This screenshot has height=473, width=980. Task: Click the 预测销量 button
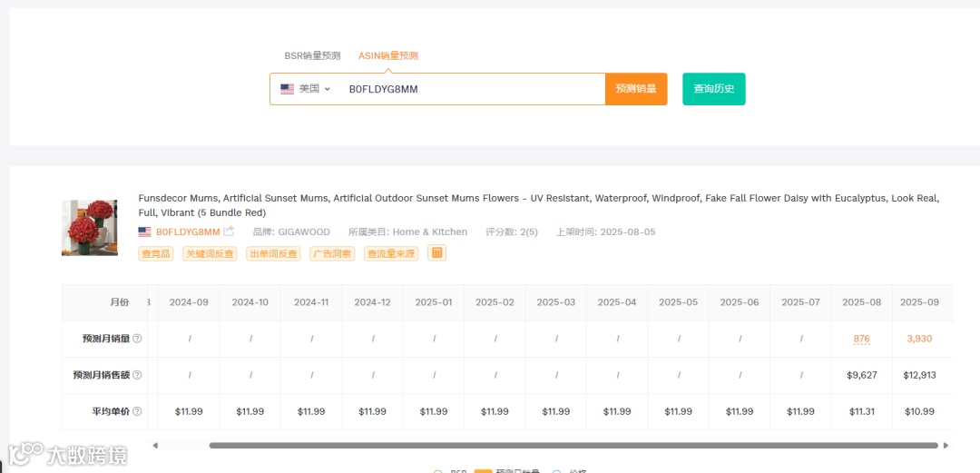pos(636,89)
